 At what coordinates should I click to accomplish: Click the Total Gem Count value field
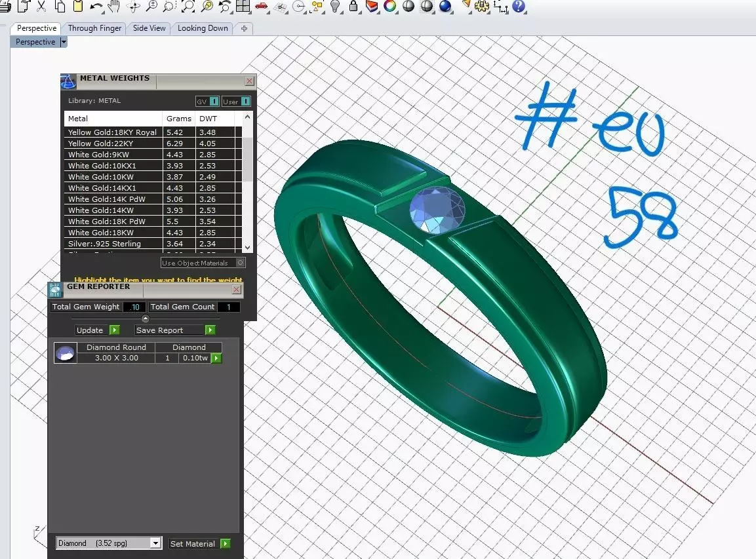pyautogui.click(x=229, y=307)
